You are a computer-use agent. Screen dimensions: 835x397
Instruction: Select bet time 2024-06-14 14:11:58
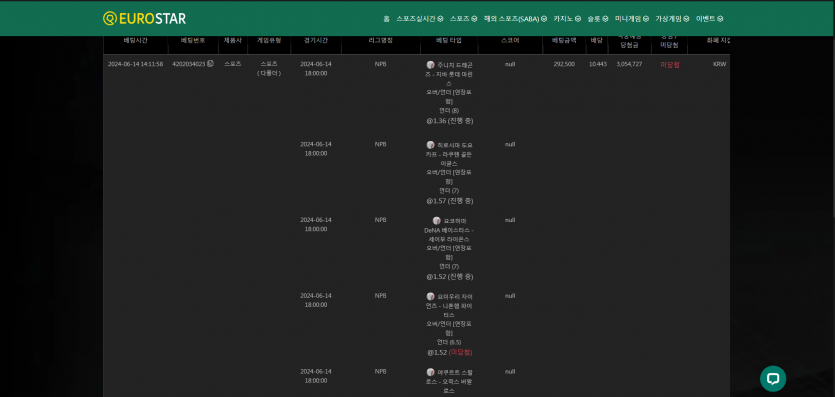(x=135, y=64)
